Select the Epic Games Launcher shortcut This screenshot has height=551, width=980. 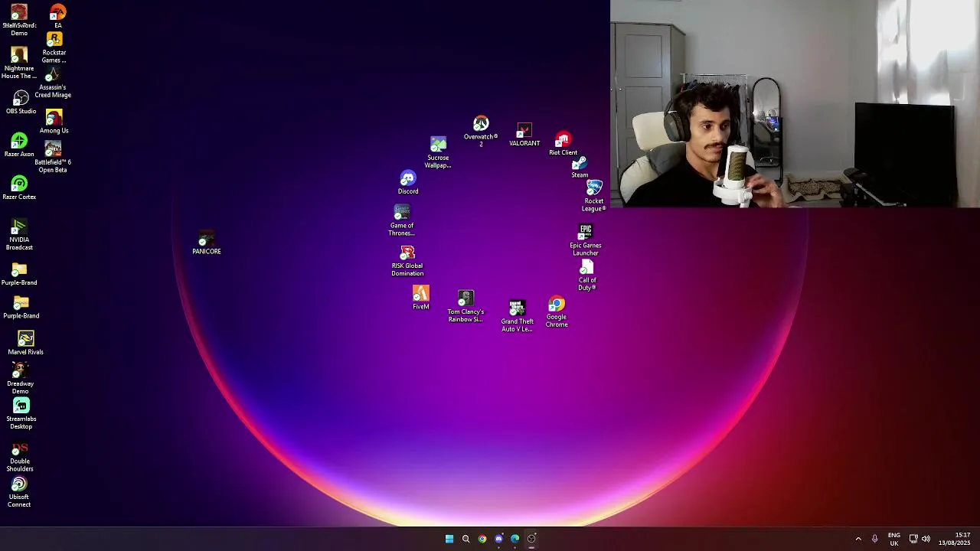(586, 240)
